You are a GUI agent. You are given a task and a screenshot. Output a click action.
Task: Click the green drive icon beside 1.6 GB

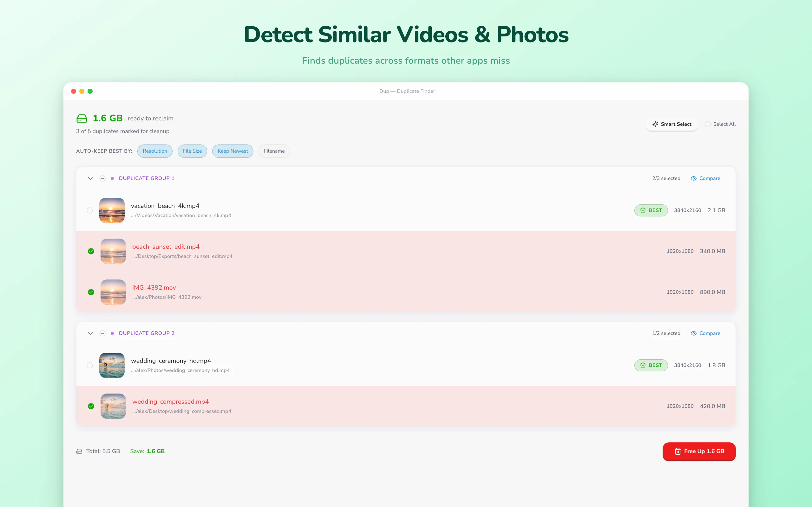pyautogui.click(x=82, y=119)
